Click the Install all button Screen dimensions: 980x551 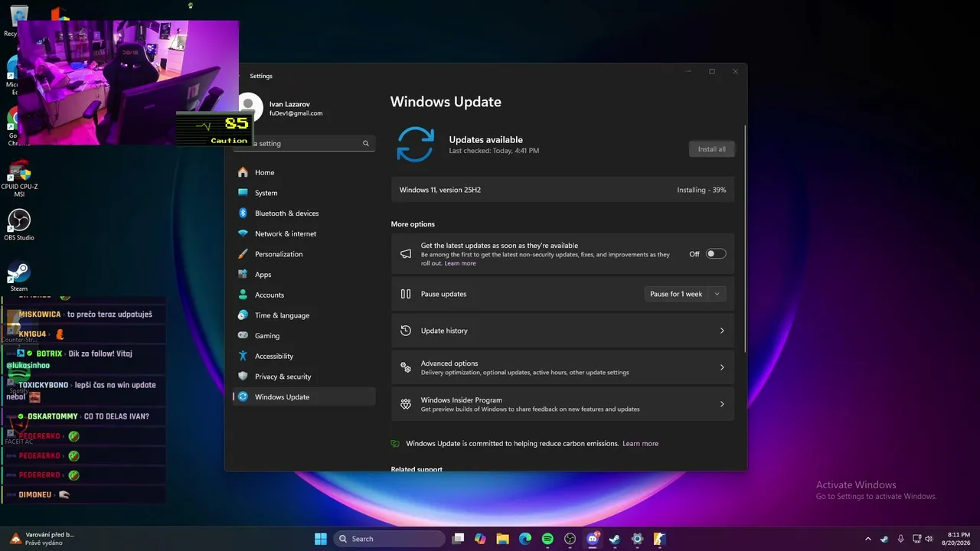711,149
